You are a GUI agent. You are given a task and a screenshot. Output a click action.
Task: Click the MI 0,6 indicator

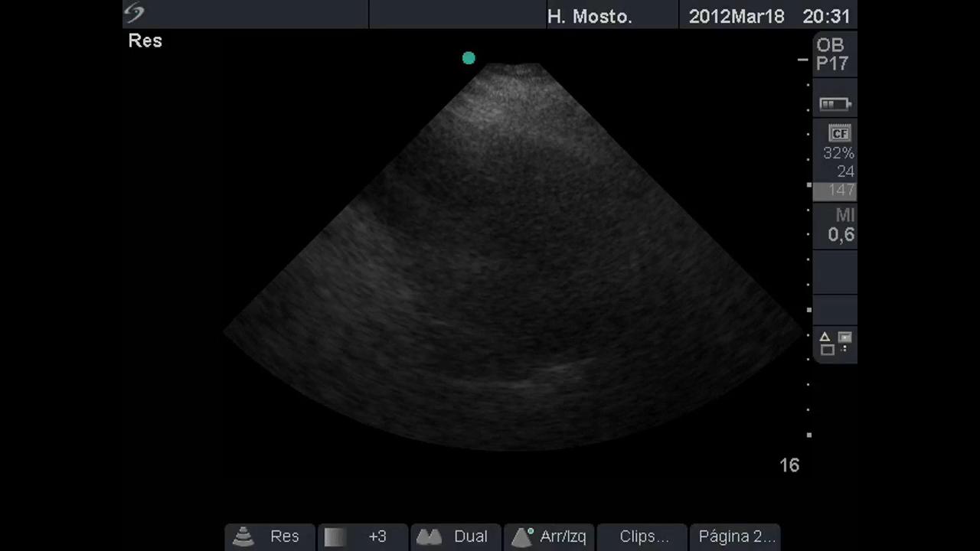pos(841,226)
